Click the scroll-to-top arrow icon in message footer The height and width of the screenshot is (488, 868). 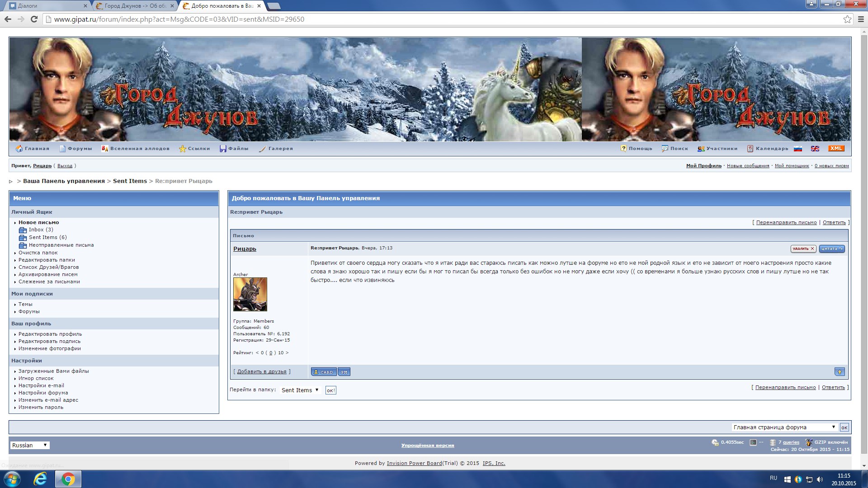tap(840, 372)
